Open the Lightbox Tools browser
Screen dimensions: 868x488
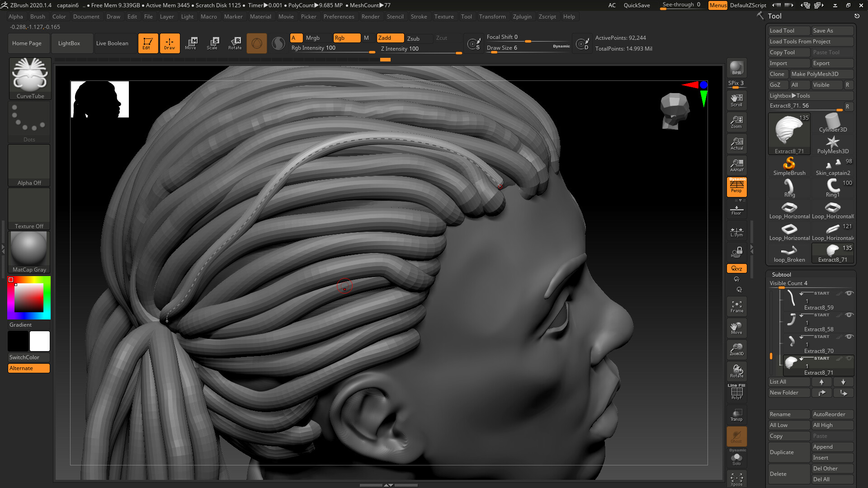tap(811, 95)
